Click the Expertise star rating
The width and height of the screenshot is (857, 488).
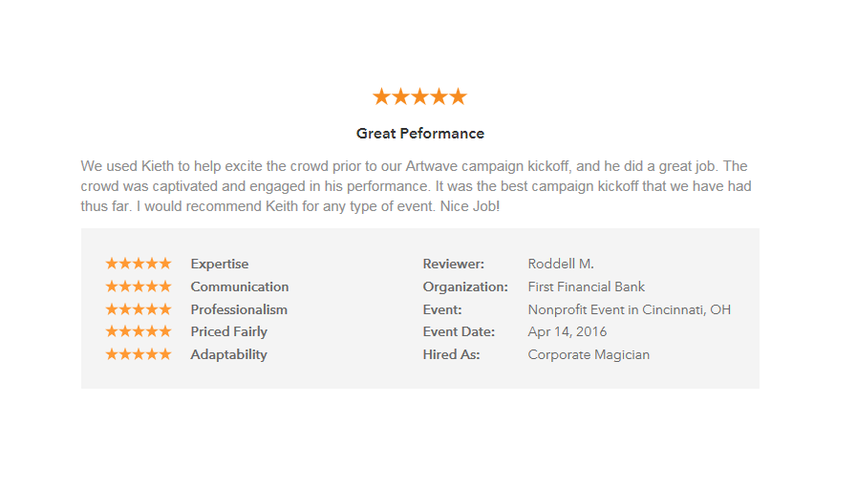tap(138, 264)
